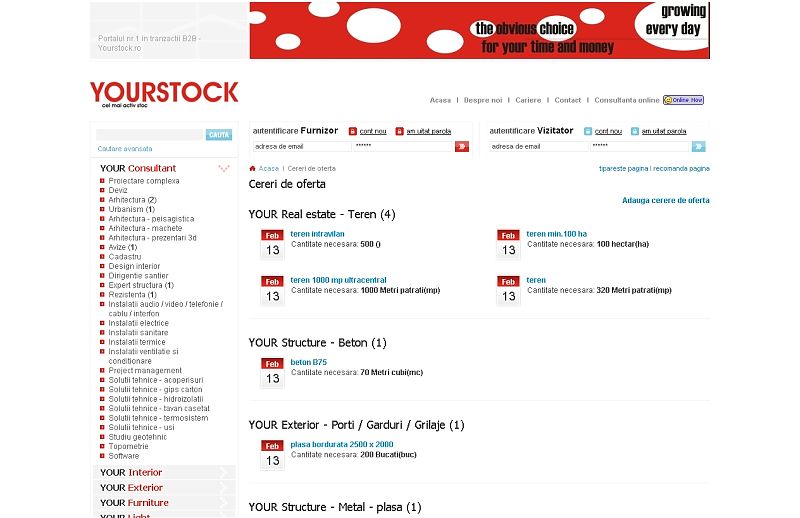Click the red mushroom banner advertisement
The width and height of the screenshot is (800, 518).
(480, 31)
